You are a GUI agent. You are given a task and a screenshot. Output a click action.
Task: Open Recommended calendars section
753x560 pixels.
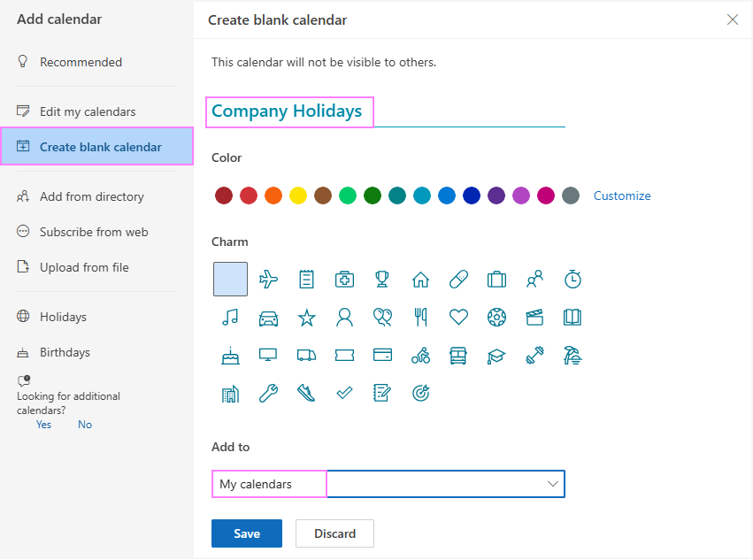(x=96, y=62)
